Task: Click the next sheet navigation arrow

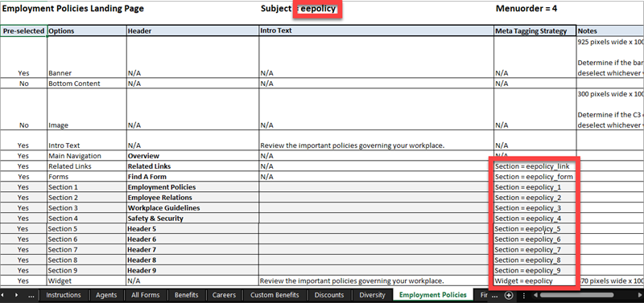Action: (16, 295)
